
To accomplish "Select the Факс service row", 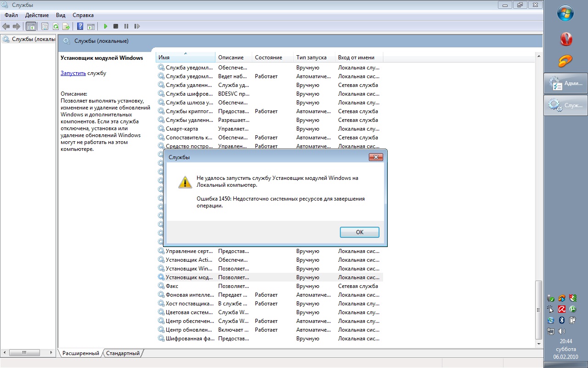I will click(270, 286).
